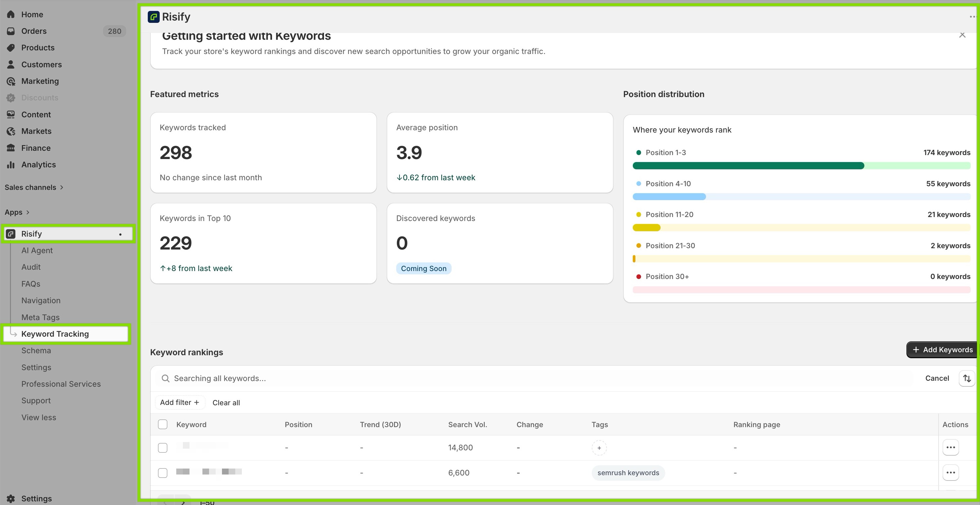Open the app header three-dot menu
980x505 pixels.
973,17
